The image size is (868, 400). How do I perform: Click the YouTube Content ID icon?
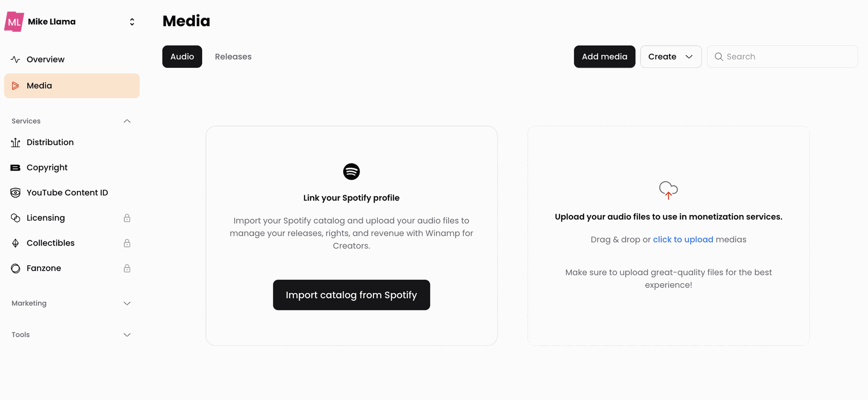click(15, 193)
